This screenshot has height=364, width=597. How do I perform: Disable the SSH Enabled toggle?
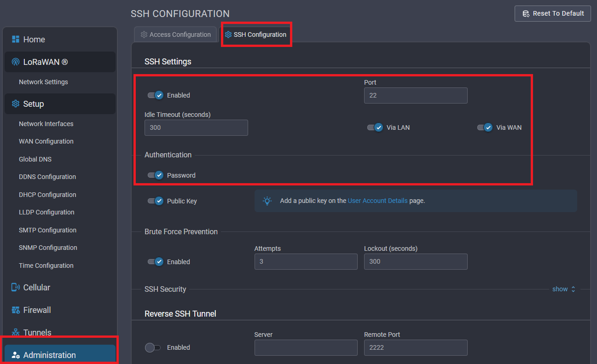pyautogui.click(x=156, y=95)
